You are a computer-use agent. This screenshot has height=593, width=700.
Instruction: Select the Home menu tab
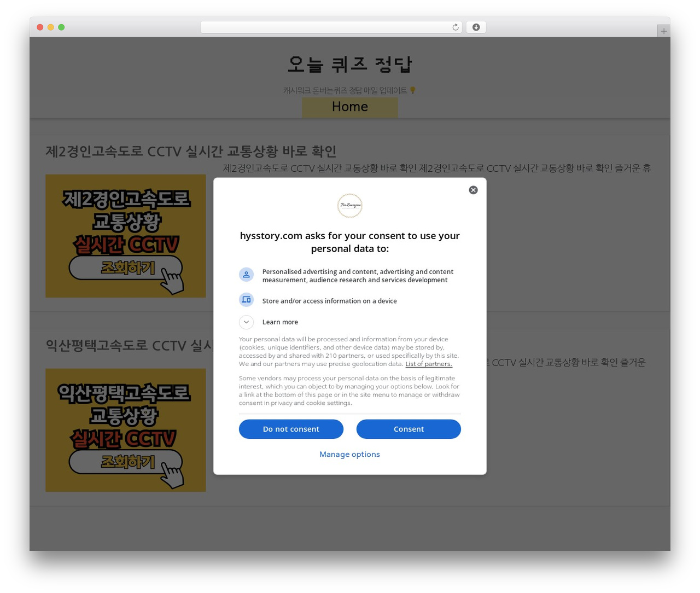[x=350, y=107]
